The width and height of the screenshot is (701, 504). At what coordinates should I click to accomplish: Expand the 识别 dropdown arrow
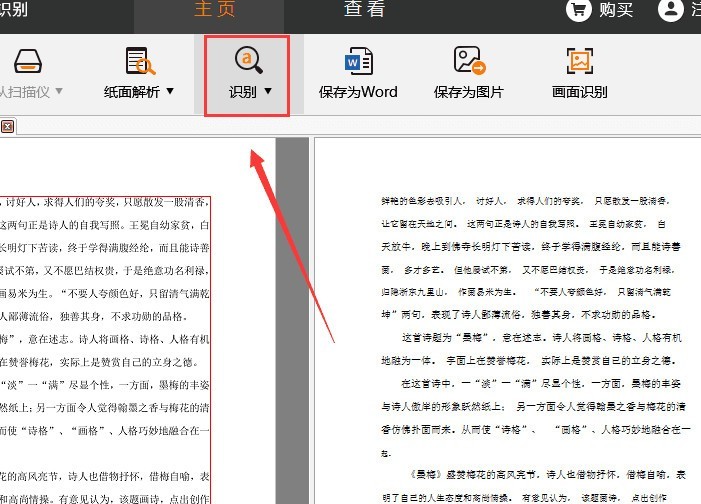268,91
